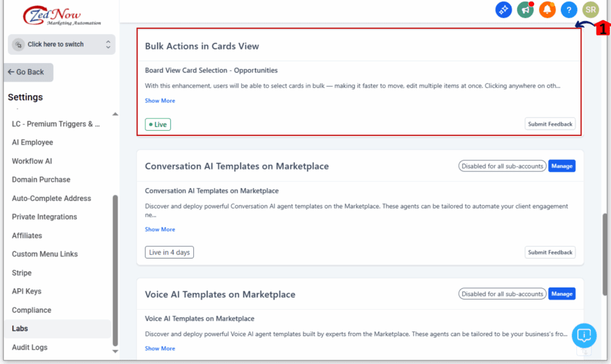Open the SR user profile avatar

[591, 10]
